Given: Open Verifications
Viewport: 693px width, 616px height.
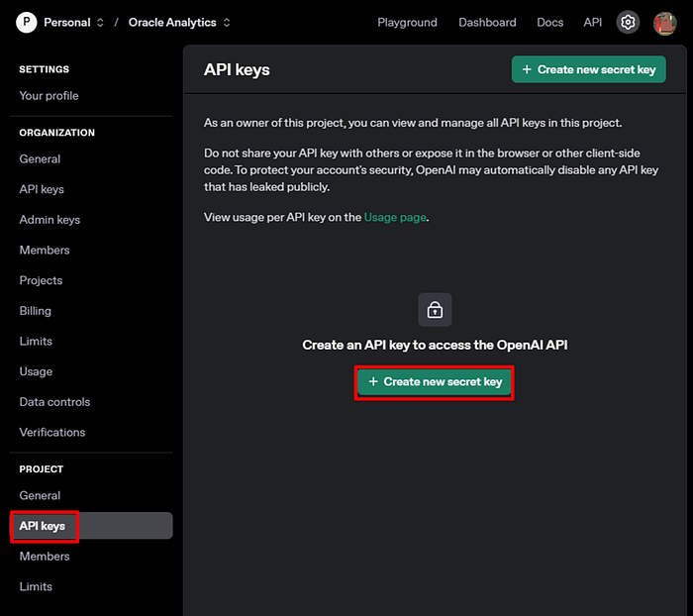Looking at the screenshot, I should (52, 432).
